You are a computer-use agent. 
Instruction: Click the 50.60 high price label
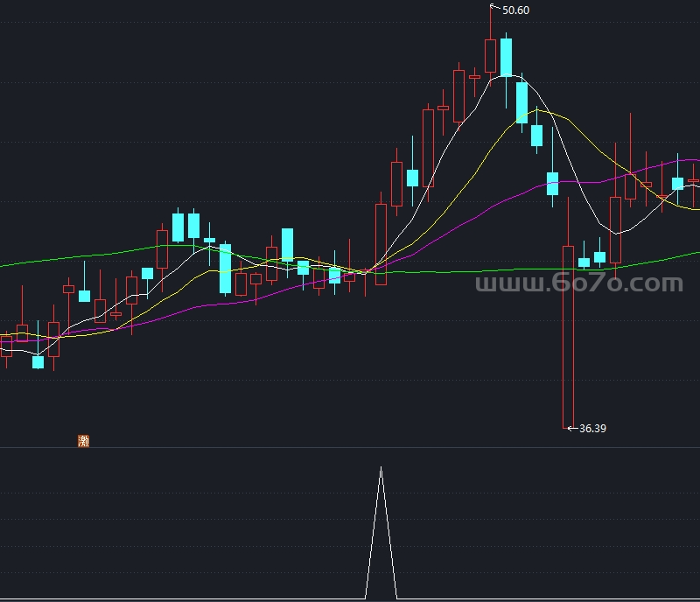click(x=515, y=10)
